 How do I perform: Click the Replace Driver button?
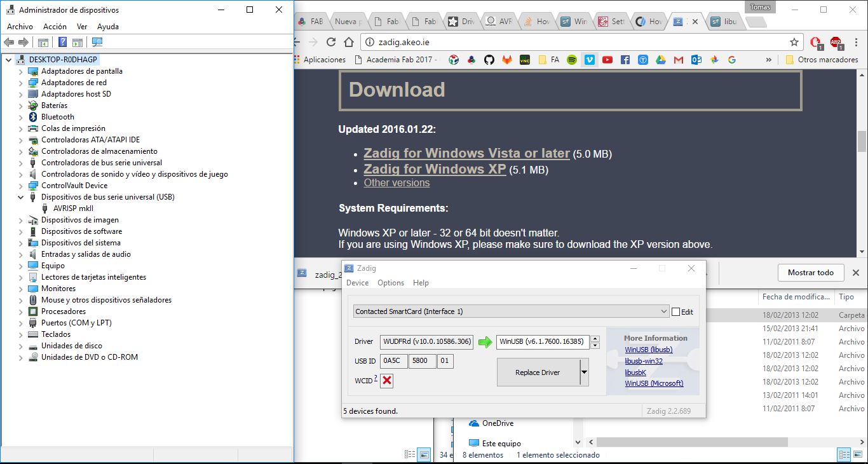pyautogui.click(x=538, y=372)
